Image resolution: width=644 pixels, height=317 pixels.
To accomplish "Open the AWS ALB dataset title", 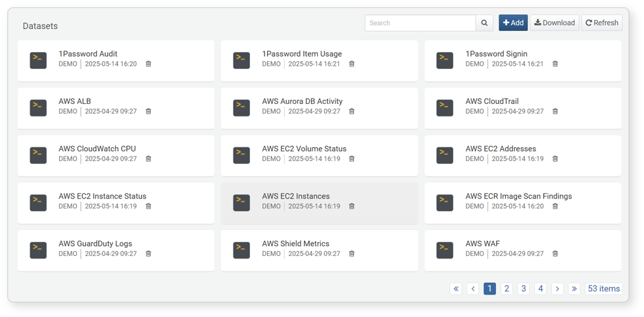I will 75,101.
